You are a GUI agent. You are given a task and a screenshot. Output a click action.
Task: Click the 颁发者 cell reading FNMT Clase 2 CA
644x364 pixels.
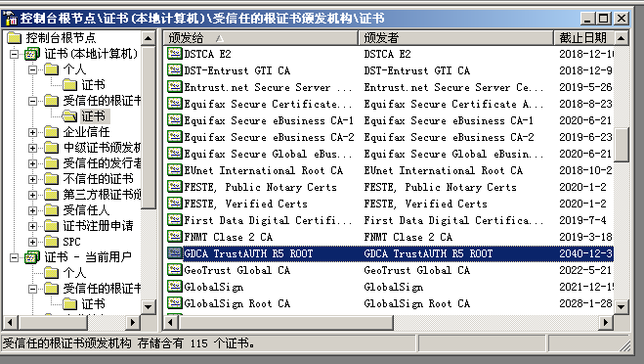click(408, 237)
